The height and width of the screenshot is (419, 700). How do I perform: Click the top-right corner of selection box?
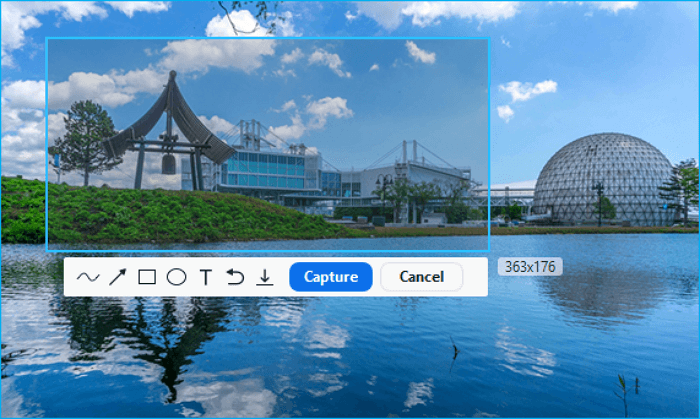click(x=488, y=39)
